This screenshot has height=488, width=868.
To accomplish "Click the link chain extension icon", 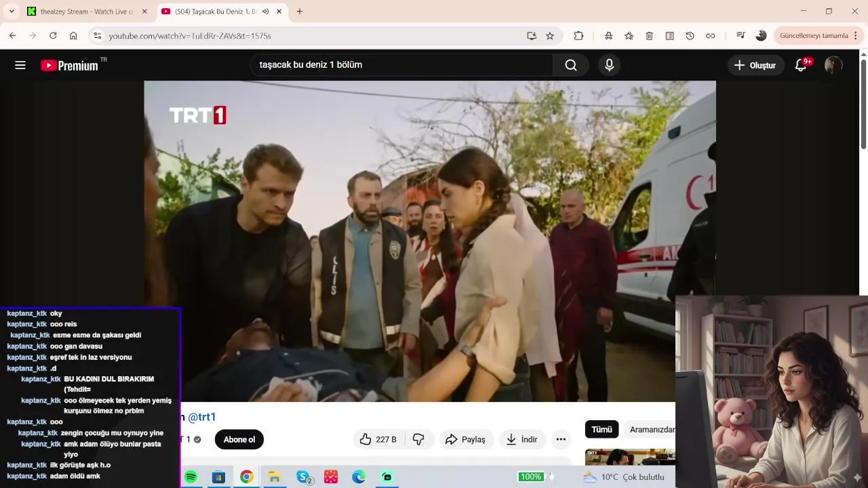I will 710,36.
